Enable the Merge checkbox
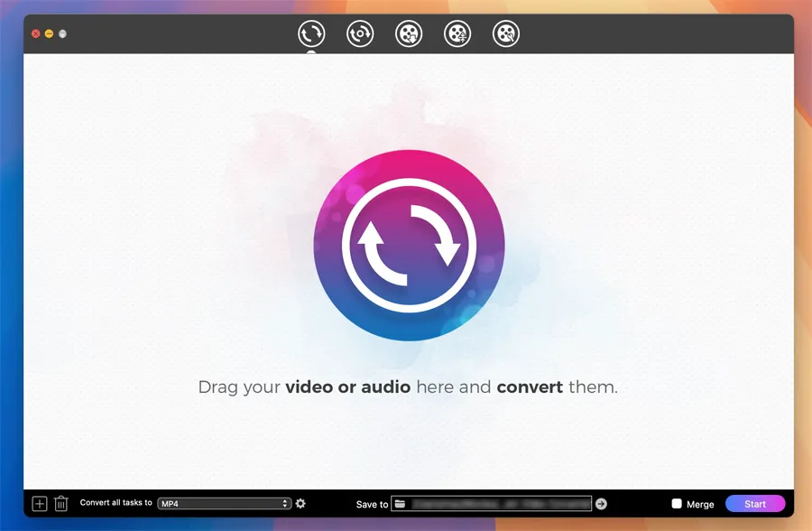Viewport: 812px width, 531px height. point(677,504)
